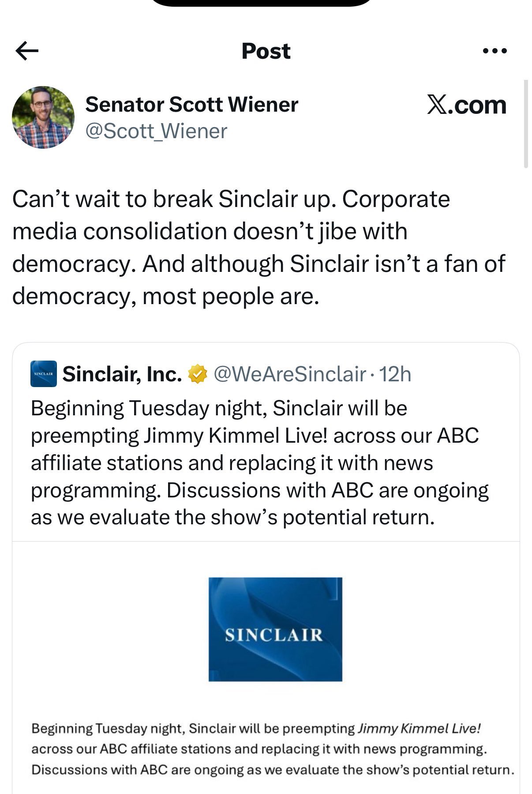This screenshot has height=794, width=532.
Task: Open the three-dot more options menu
Action: (x=495, y=51)
